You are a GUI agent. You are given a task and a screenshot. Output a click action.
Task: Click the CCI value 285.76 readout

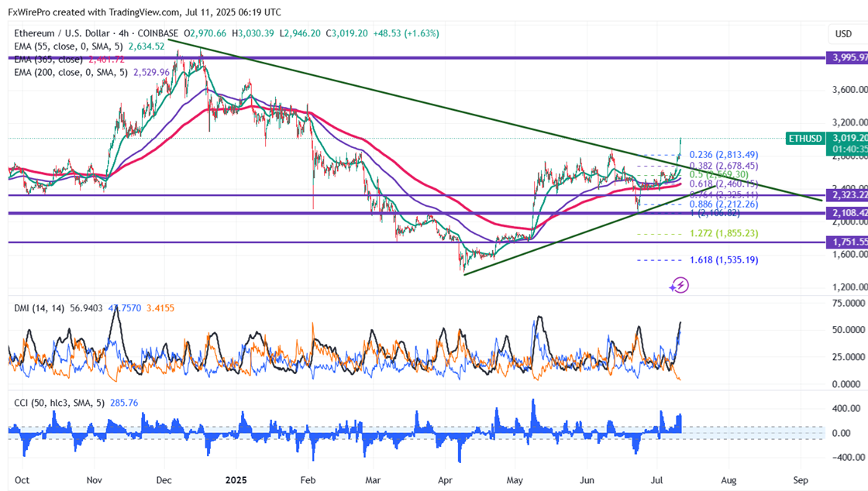[x=124, y=403]
